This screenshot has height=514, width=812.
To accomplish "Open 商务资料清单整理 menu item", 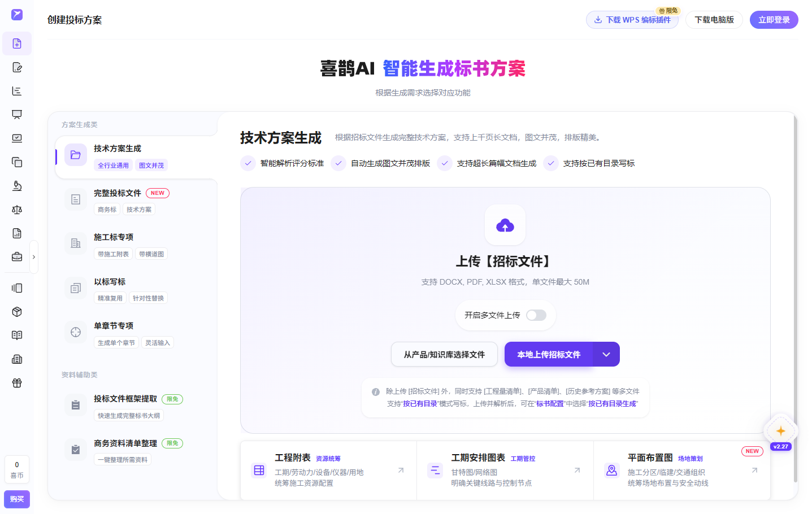I will 136,451.
